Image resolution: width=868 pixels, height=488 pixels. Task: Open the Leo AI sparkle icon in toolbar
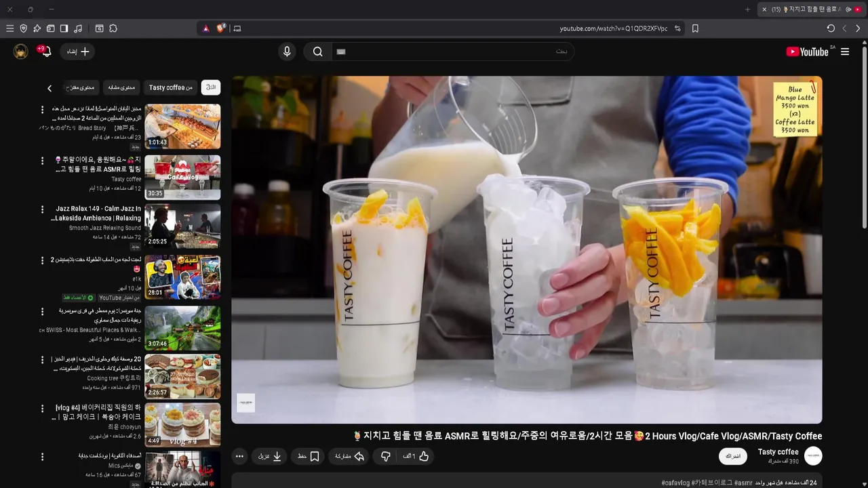pyautogui.click(x=37, y=28)
